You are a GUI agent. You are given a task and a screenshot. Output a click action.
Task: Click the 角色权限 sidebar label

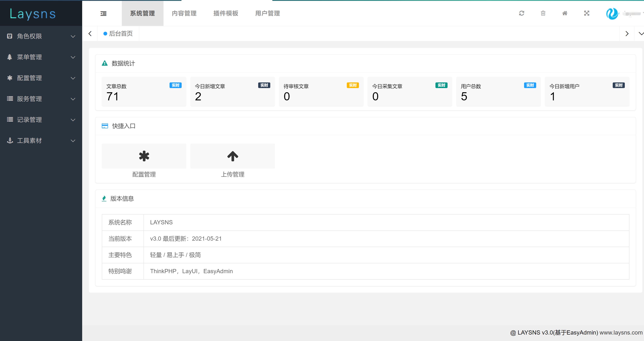pyautogui.click(x=29, y=36)
